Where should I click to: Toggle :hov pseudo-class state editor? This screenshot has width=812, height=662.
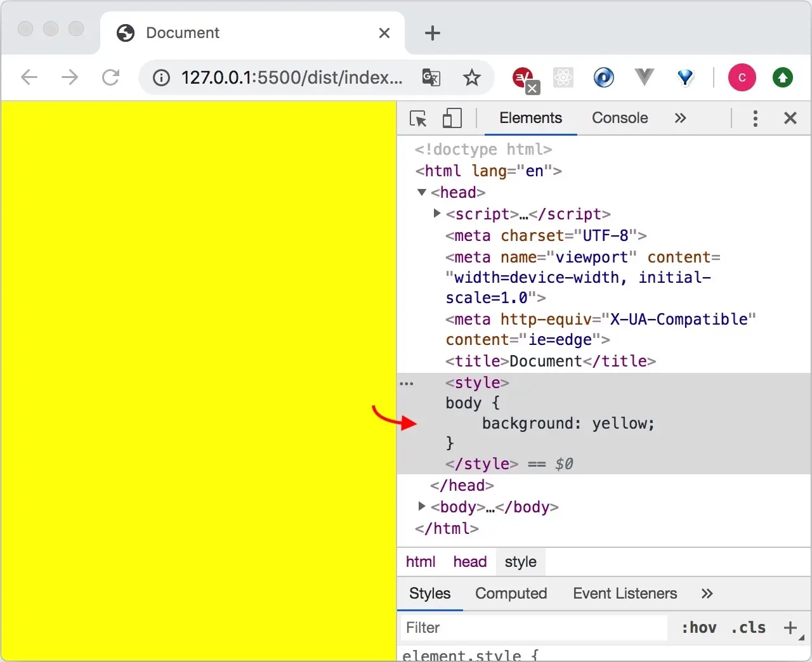[x=699, y=628]
